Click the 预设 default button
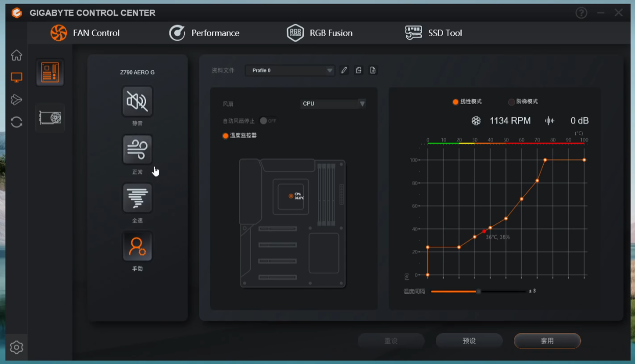The height and width of the screenshot is (364, 635). (x=469, y=341)
